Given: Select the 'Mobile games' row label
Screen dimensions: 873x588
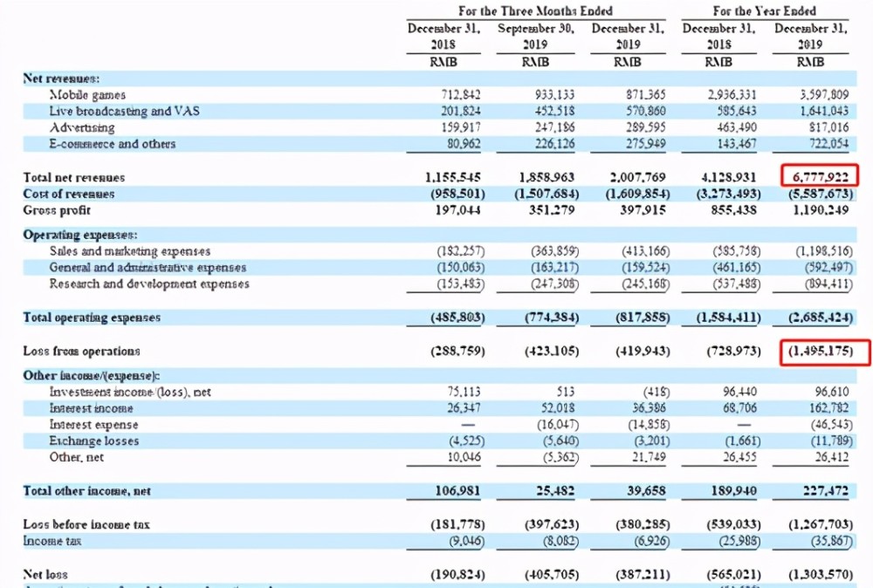Looking at the screenshot, I should click(87, 95).
